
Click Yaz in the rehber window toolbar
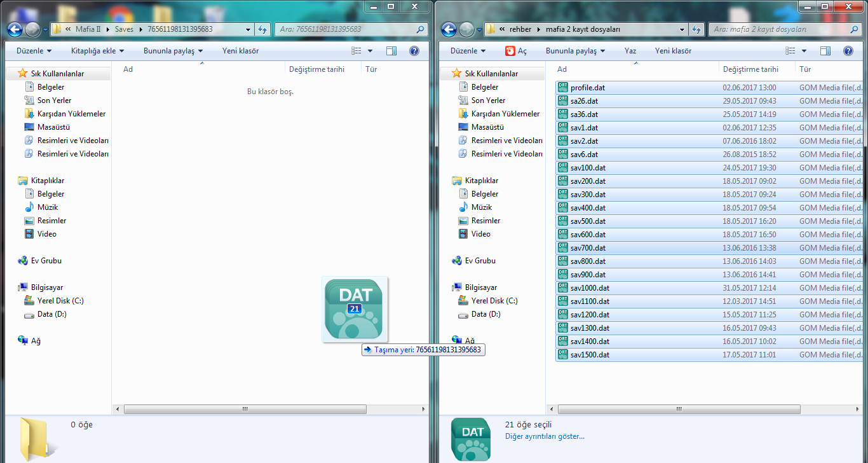point(630,51)
